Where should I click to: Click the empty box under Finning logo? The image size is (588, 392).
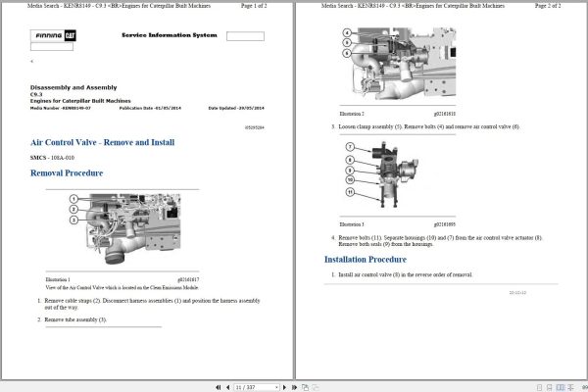(x=52, y=46)
